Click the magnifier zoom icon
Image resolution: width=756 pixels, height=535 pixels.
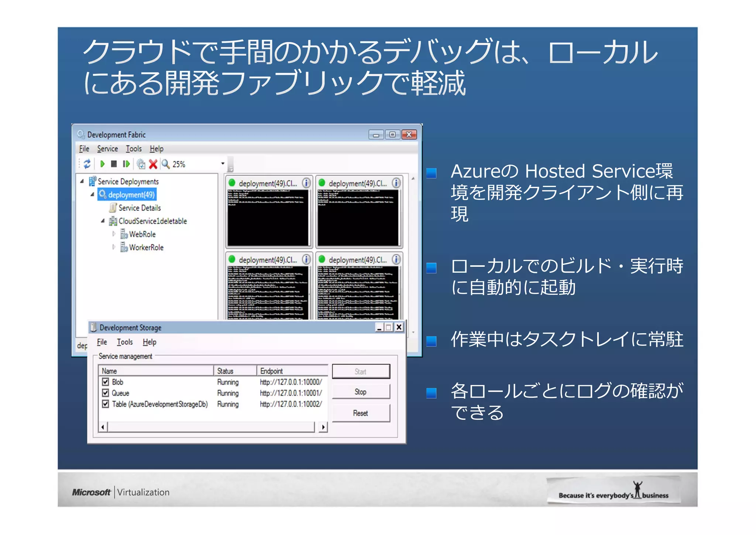[x=166, y=164]
